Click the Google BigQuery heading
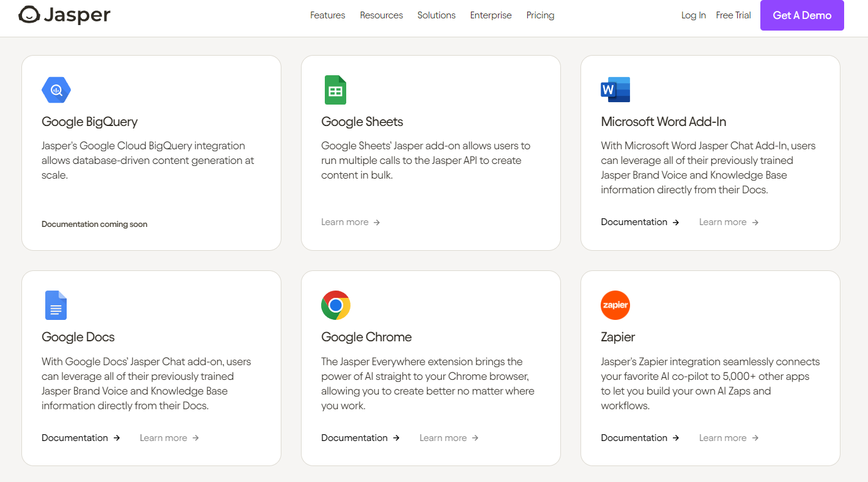 pyautogui.click(x=89, y=122)
